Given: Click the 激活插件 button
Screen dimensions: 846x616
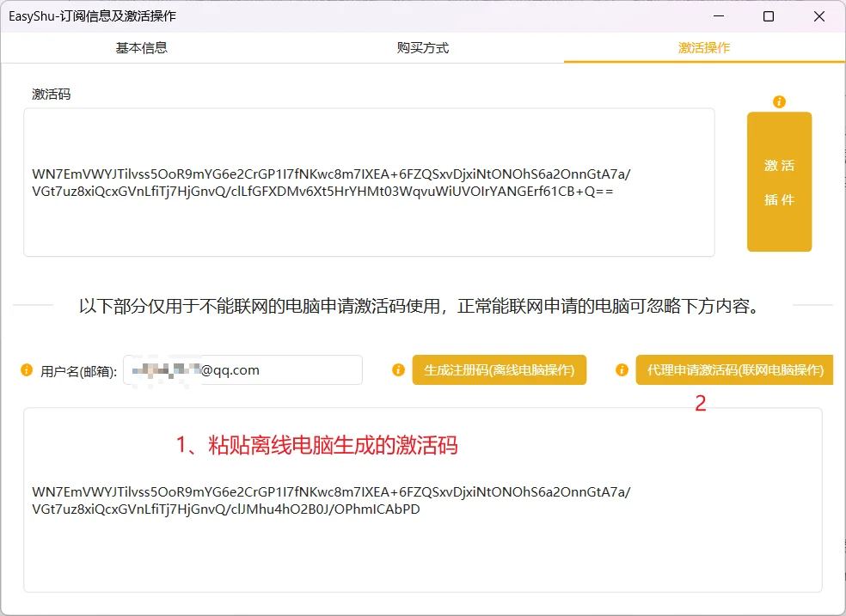Looking at the screenshot, I should [x=779, y=181].
